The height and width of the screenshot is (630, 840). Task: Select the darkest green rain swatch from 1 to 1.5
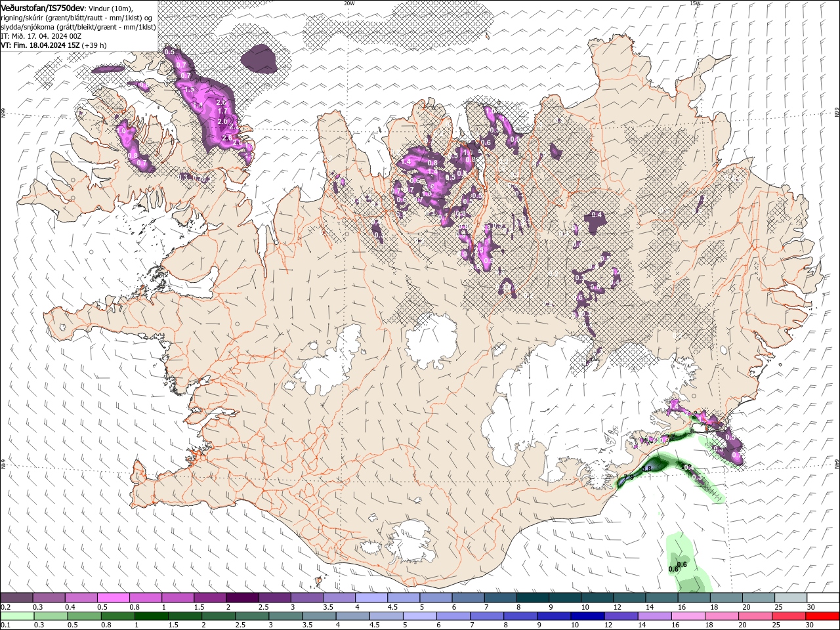pos(151,616)
